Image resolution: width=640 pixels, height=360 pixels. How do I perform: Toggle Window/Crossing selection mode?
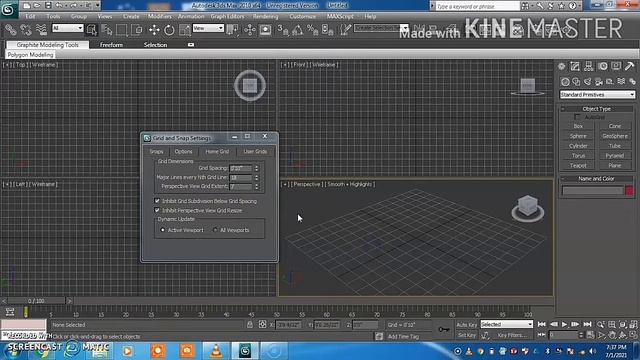137,29
